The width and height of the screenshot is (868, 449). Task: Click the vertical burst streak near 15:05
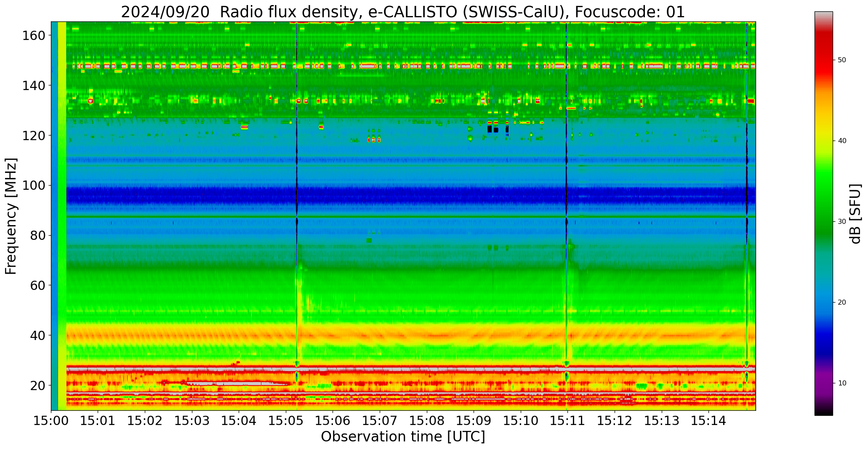click(297, 216)
